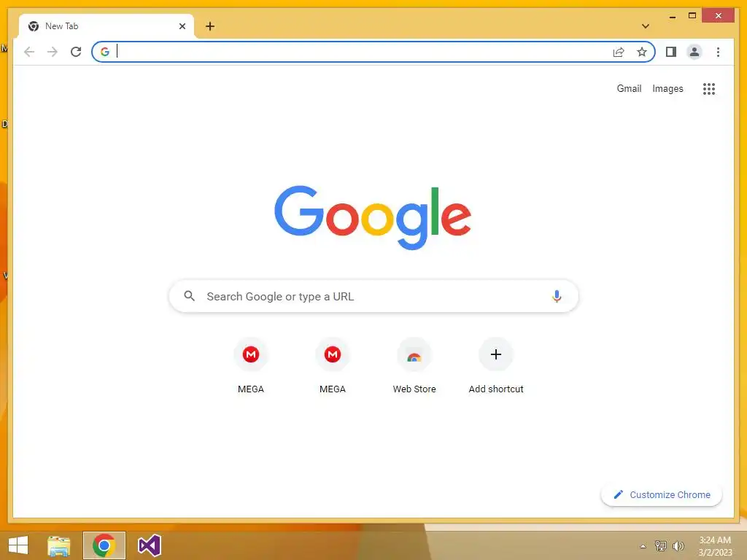Close the New Tab tab
Screen dimensions: 747x560
click(182, 26)
